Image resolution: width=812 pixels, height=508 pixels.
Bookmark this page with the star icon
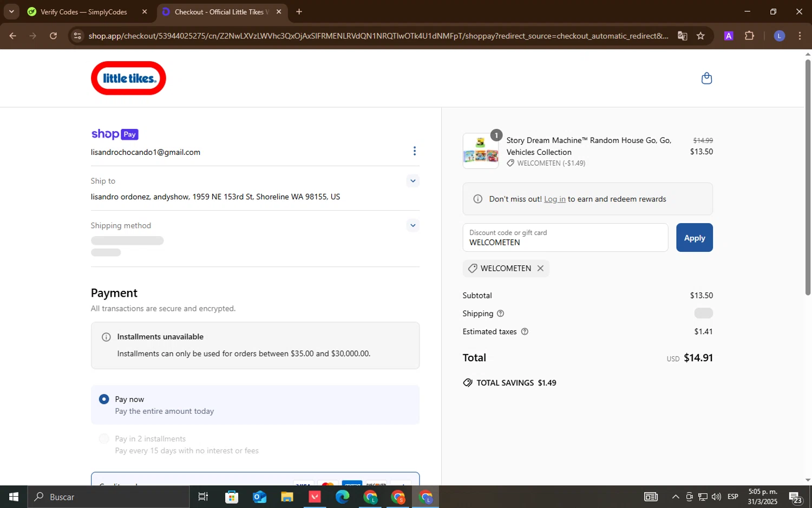point(700,36)
